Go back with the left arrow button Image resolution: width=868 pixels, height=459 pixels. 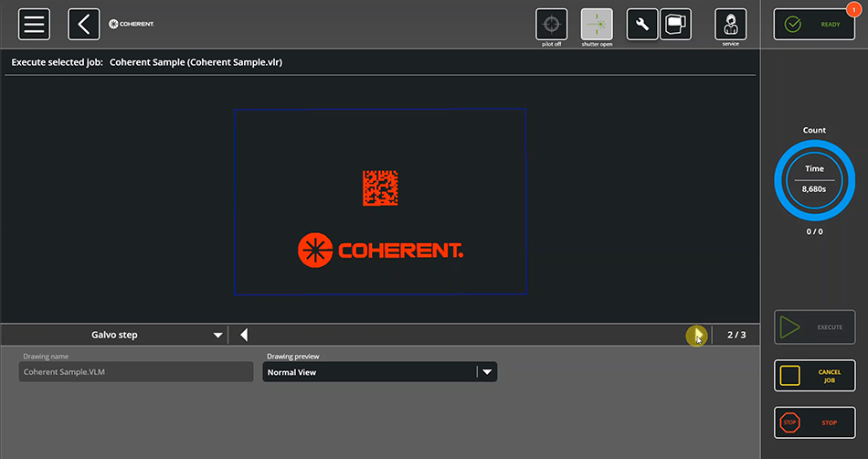[x=83, y=24]
